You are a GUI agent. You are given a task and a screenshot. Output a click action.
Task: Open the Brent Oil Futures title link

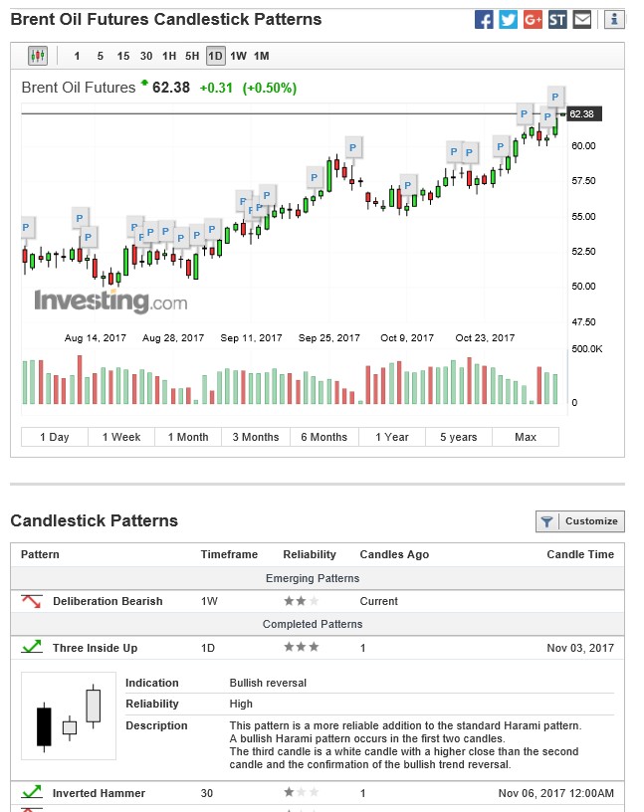(x=79, y=88)
